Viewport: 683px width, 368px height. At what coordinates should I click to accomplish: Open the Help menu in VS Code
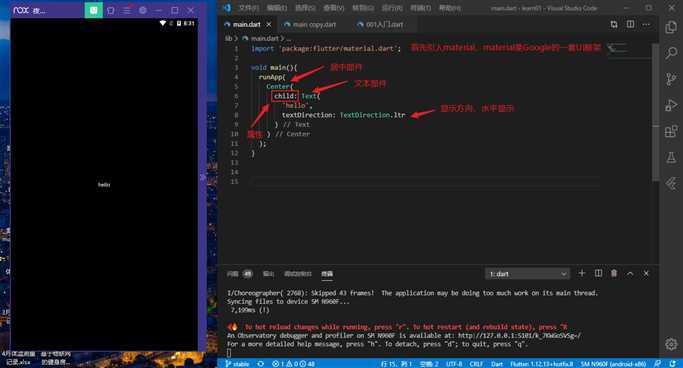tap(450, 8)
